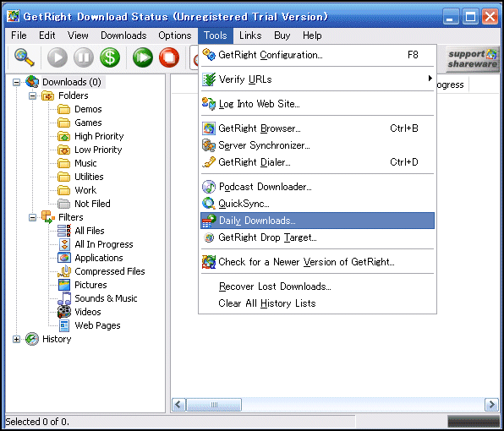Click the Downloads globe icon in tree
Viewport: 504px width, 431px height.
click(32, 82)
